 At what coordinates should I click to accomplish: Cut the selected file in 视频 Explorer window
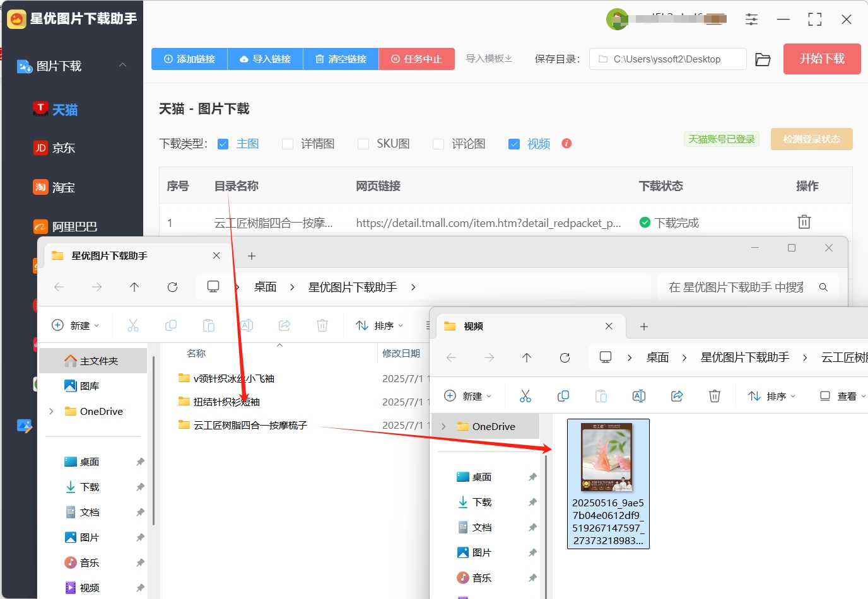coord(525,396)
